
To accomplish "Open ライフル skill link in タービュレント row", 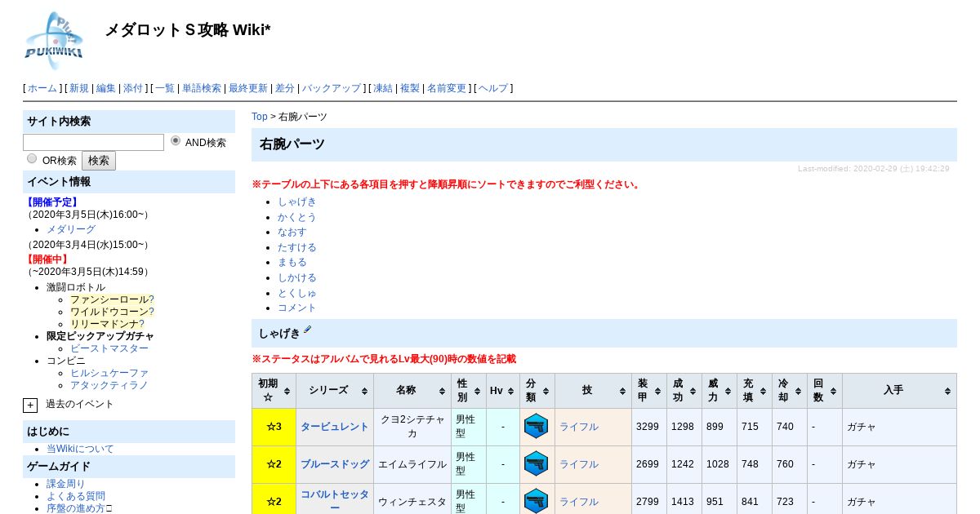I will 579,427.
